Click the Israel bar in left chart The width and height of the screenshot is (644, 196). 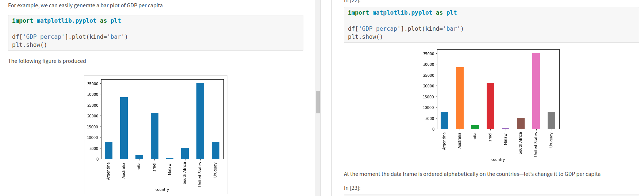pos(154,136)
